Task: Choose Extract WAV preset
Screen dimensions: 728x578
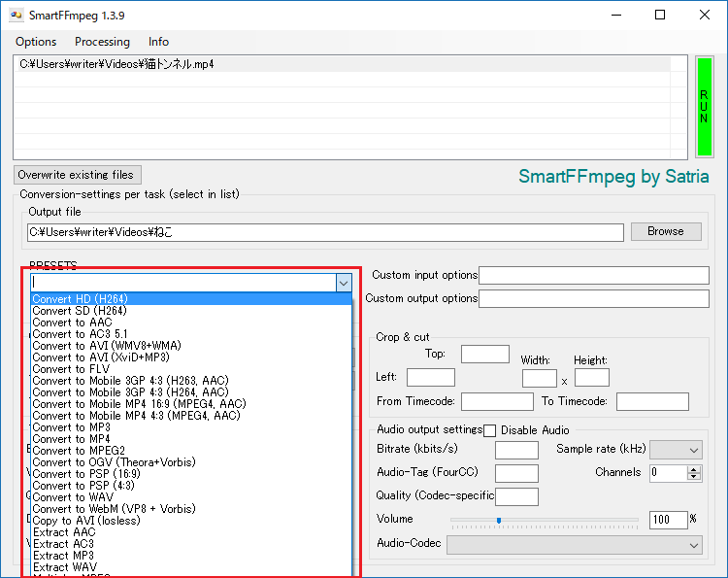Action: coord(191,567)
